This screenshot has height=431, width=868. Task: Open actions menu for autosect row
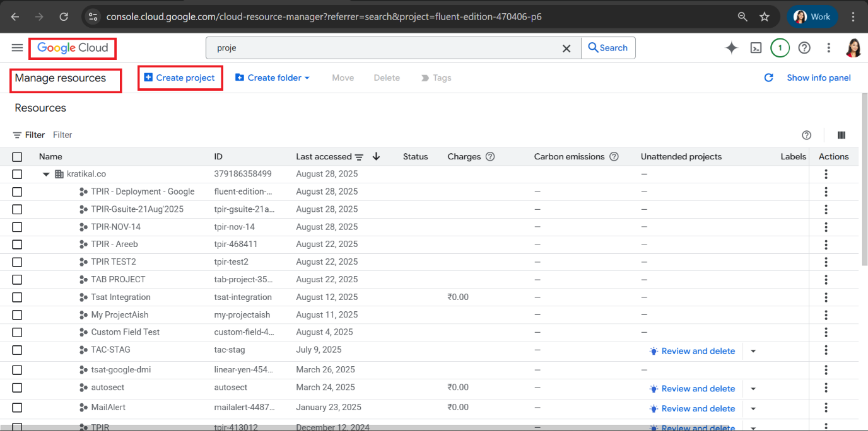click(826, 389)
